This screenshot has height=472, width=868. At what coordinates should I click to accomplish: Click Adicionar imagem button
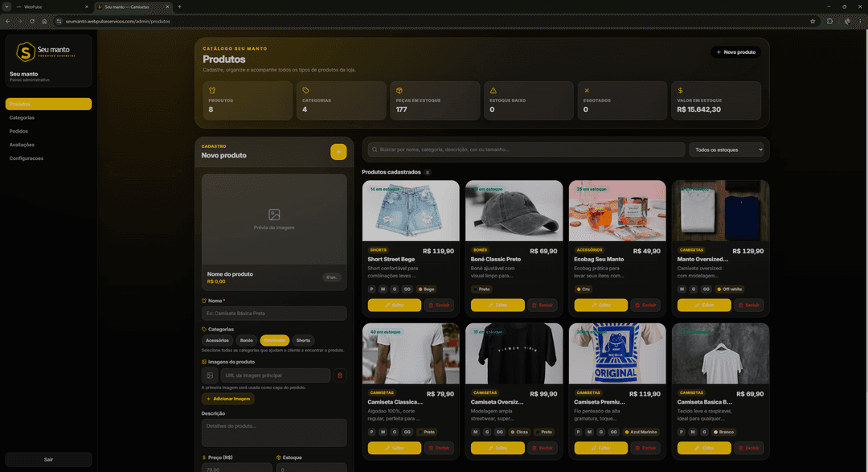click(x=228, y=399)
